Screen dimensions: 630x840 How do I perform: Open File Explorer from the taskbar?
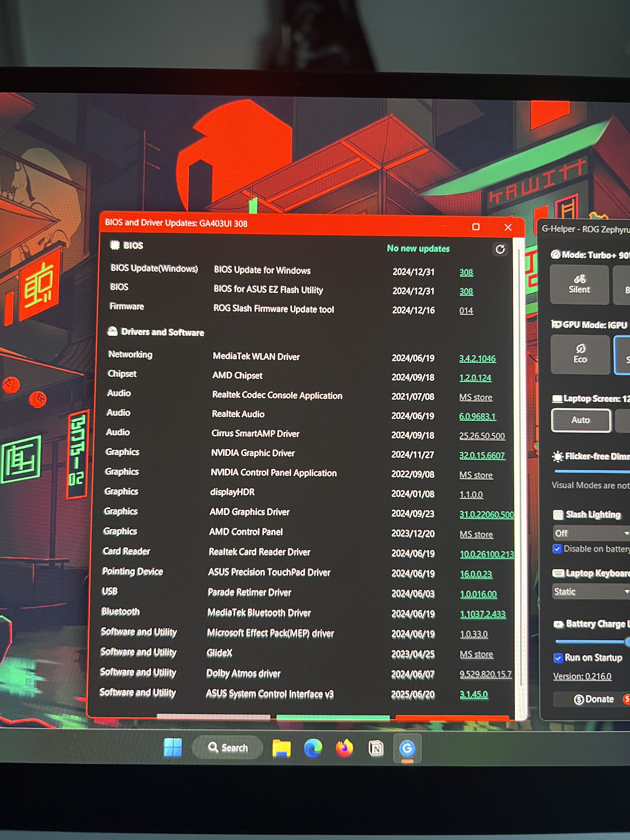coord(281,748)
